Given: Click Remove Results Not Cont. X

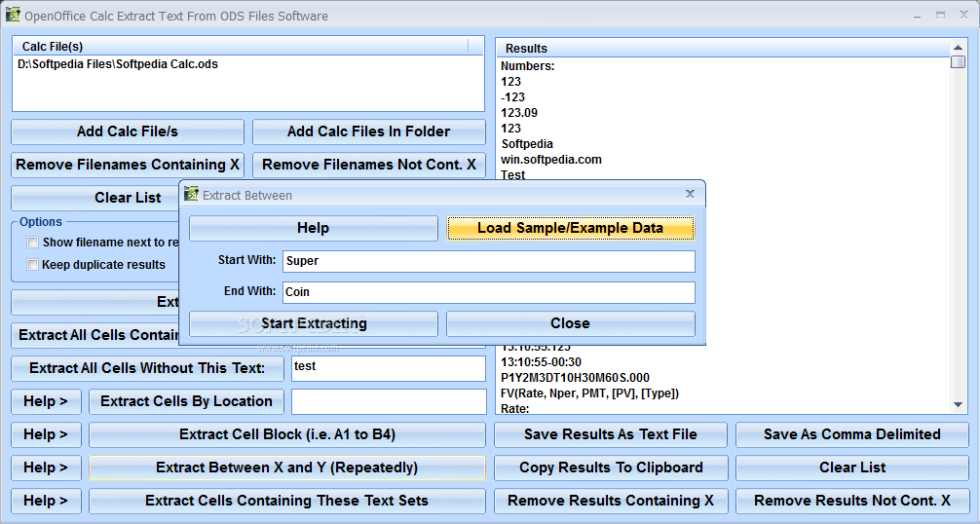Looking at the screenshot, I should click(851, 501).
